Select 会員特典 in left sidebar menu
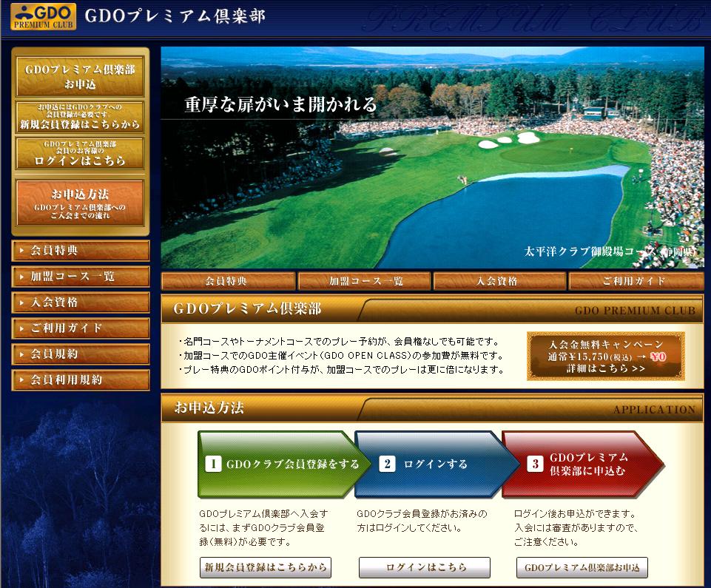This screenshot has height=588, width=711. pyautogui.click(x=80, y=251)
